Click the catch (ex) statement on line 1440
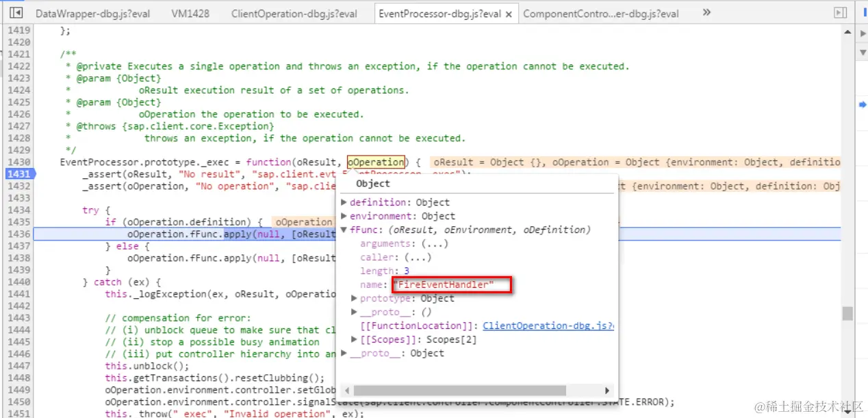The width and height of the screenshot is (868, 418). (122, 282)
